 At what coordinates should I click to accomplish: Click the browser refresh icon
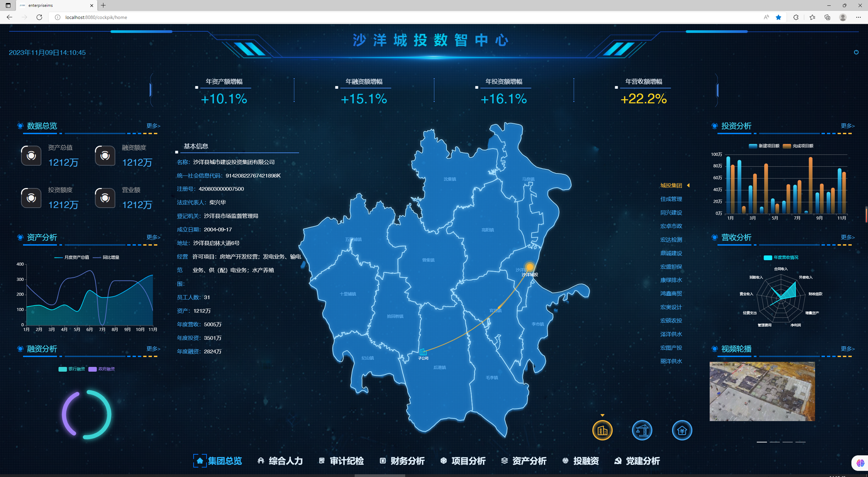tap(39, 17)
